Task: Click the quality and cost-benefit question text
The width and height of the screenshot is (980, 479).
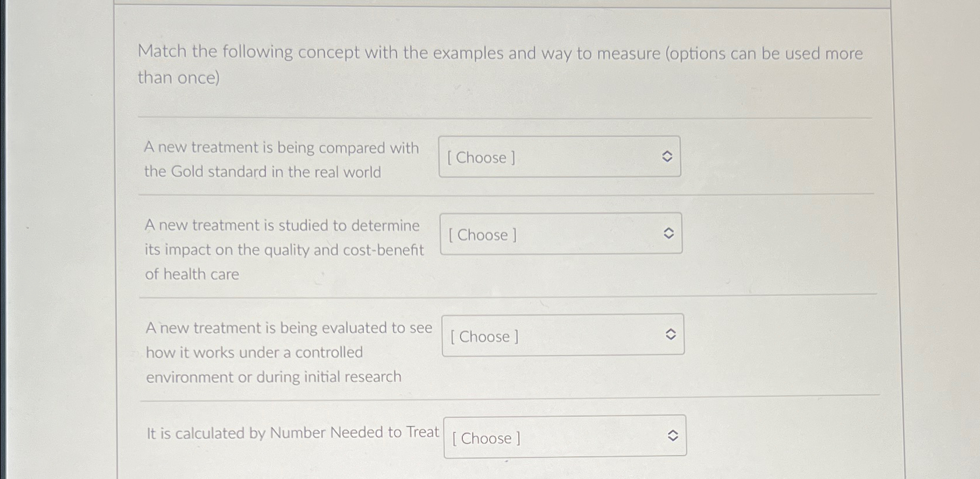Action: coord(283,249)
